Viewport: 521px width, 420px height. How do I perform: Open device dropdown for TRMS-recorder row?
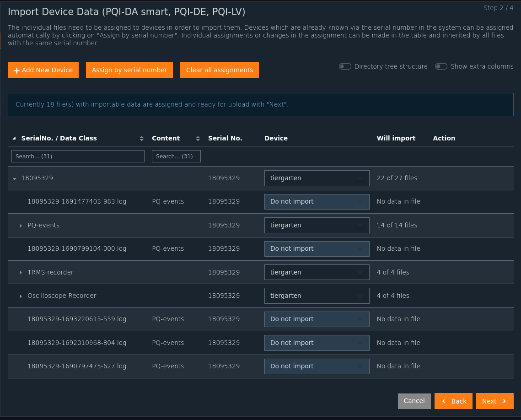click(x=317, y=272)
